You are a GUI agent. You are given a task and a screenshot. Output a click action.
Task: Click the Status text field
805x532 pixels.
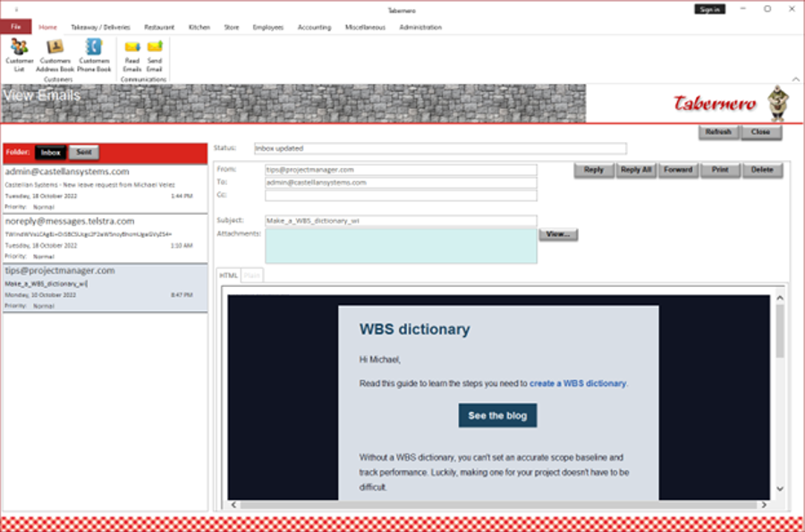pos(440,148)
